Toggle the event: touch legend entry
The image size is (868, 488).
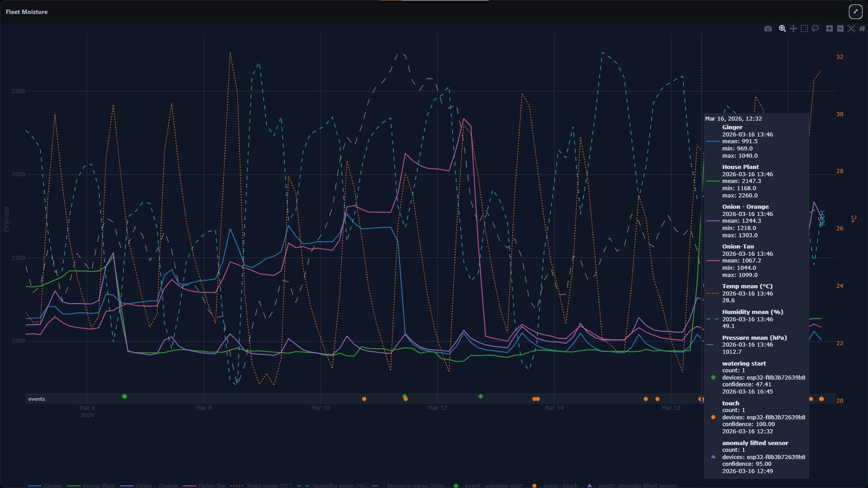[561, 486]
